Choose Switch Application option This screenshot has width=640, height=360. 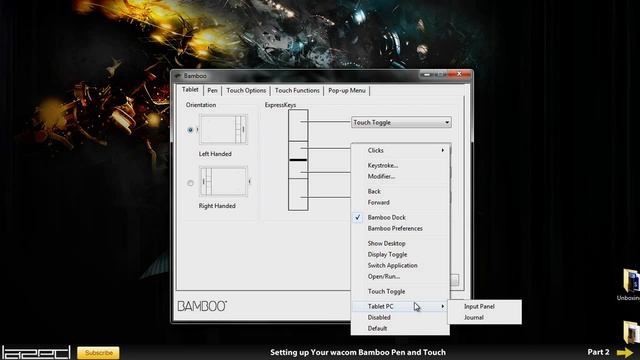[x=400, y=265]
